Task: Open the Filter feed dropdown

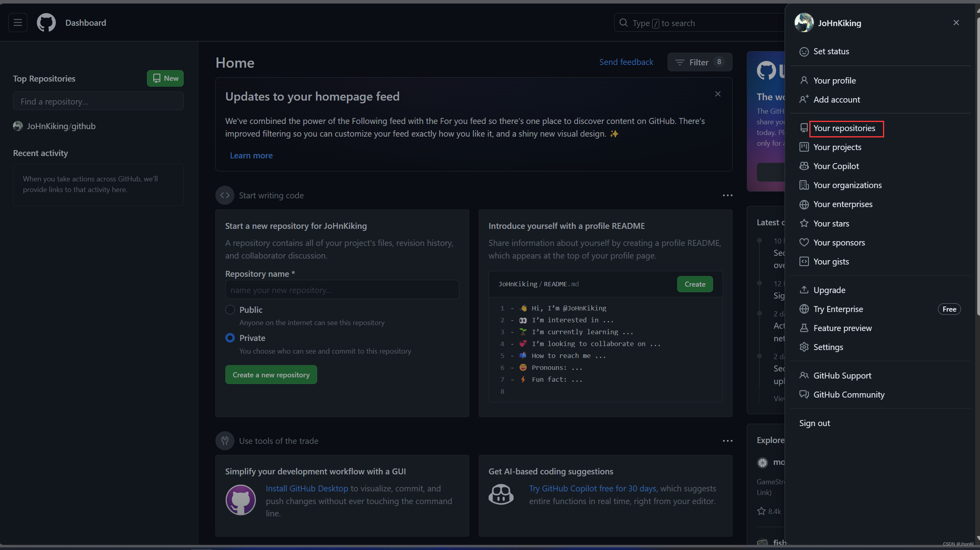Action: click(x=700, y=62)
